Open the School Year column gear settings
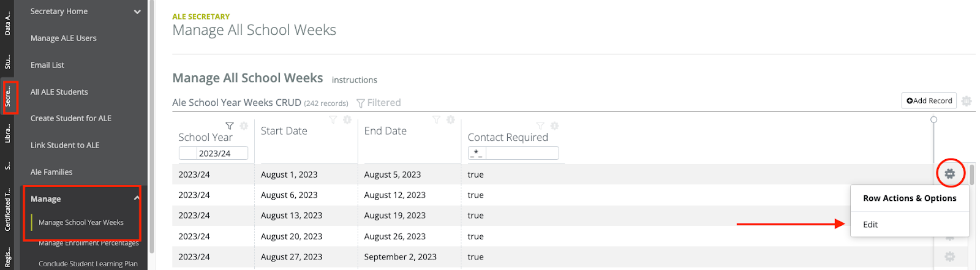 tap(244, 126)
